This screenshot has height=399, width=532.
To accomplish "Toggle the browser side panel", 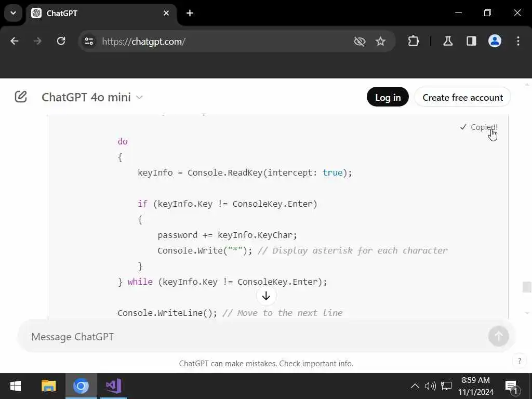I will [x=471, y=42].
